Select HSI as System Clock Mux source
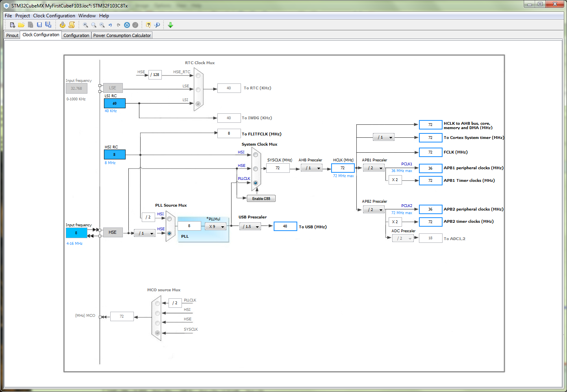This screenshot has height=392, width=567. pyautogui.click(x=256, y=155)
